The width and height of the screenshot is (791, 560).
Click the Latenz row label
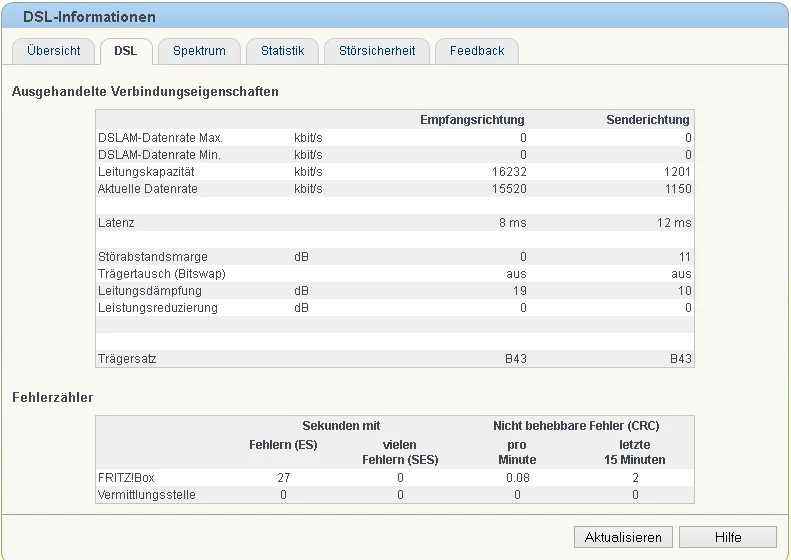coord(116,223)
